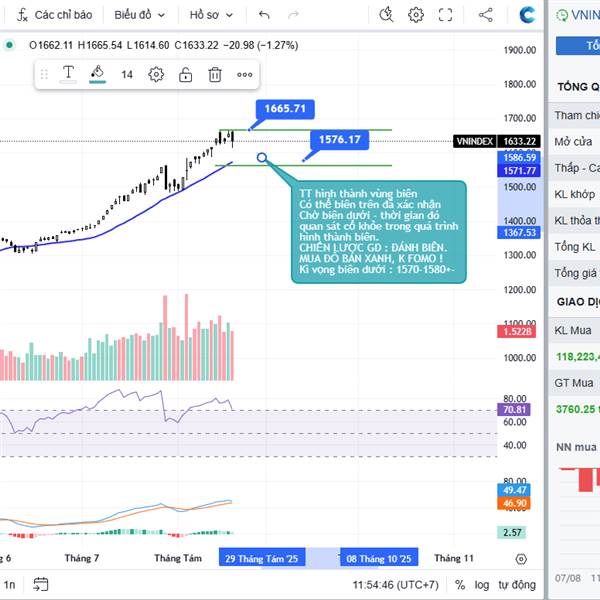Click the NN mua label
Screen dimensions: 600x600
tap(576, 447)
